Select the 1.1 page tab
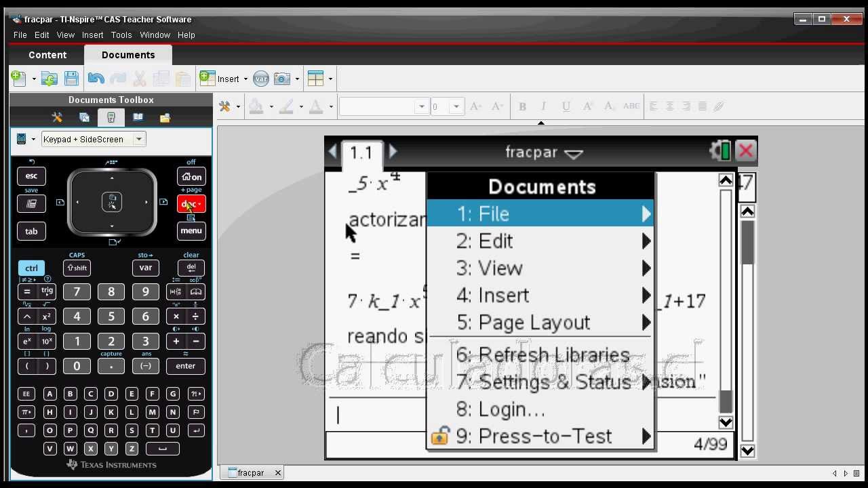The image size is (868, 488). coord(361,152)
